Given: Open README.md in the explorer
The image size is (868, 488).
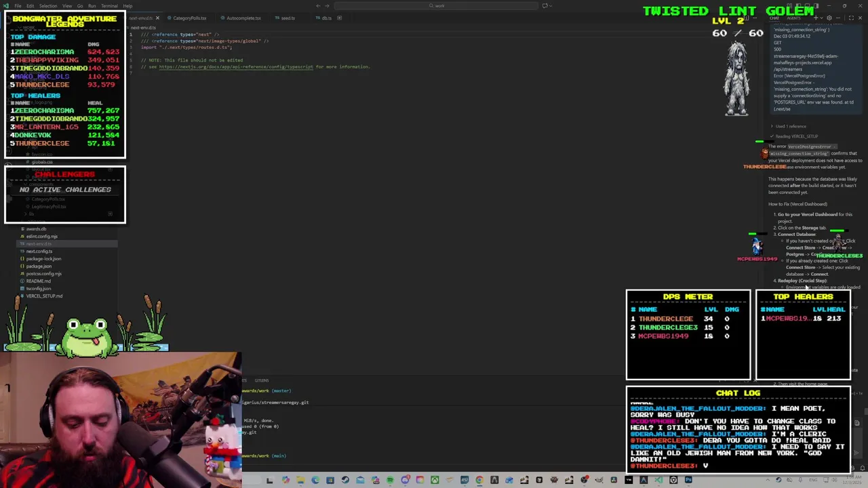Looking at the screenshot, I should coord(38,281).
